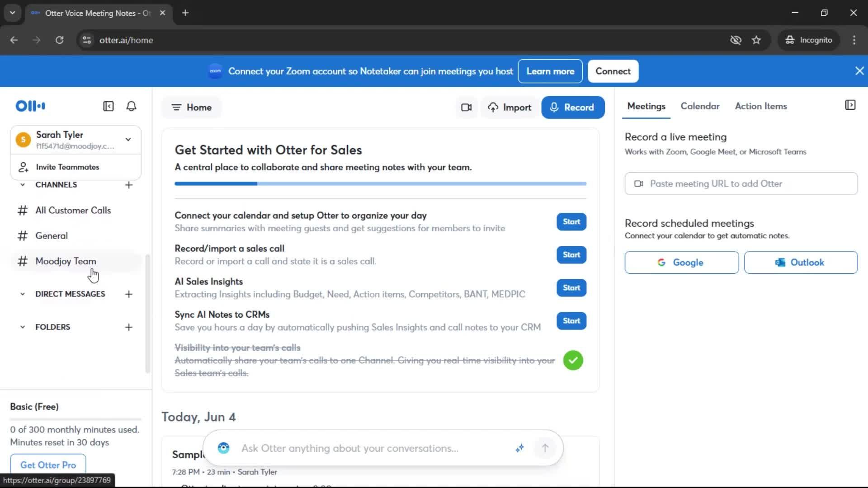The width and height of the screenshot is (868, 488).
Task: Click the Sarah Tyler avatar circle
Action: tap(23, 140)
